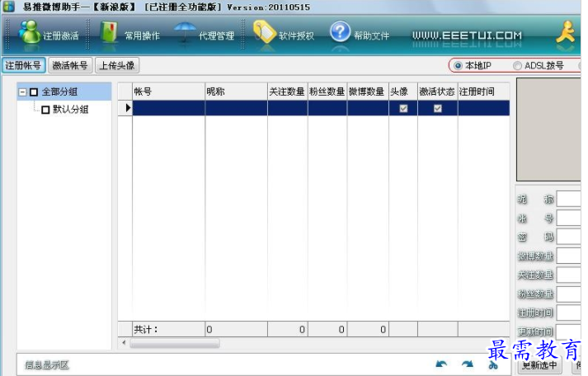The image size is (588, 376).
Task: Select the 本地IP radio button
Action: click(x=458, y=66)
